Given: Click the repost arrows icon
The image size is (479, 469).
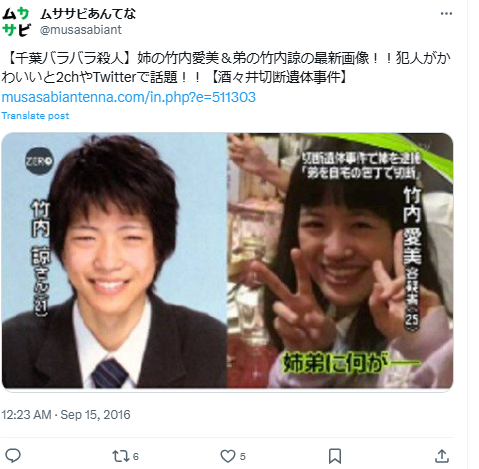Looking at the screenshot, I should coord(119,456).
